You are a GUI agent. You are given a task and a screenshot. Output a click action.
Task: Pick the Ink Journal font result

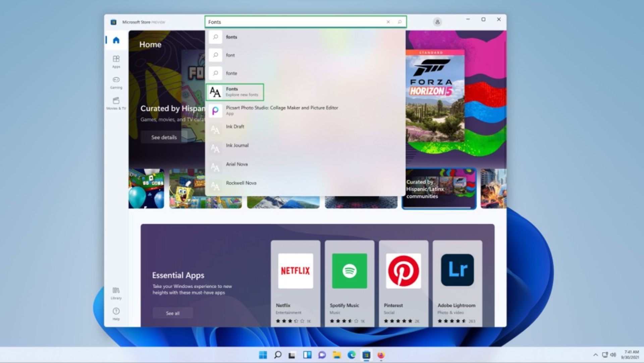pyautogui.click(x=237, y=146)
